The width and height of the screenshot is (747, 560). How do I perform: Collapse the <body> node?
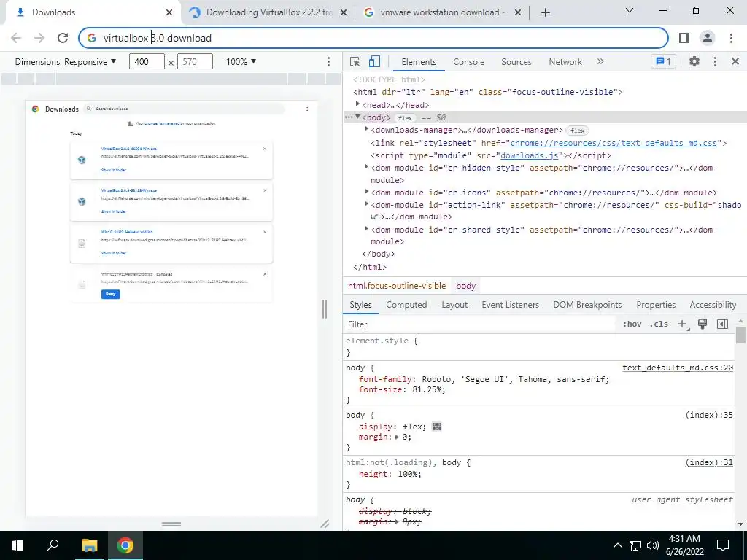(357, 117)
